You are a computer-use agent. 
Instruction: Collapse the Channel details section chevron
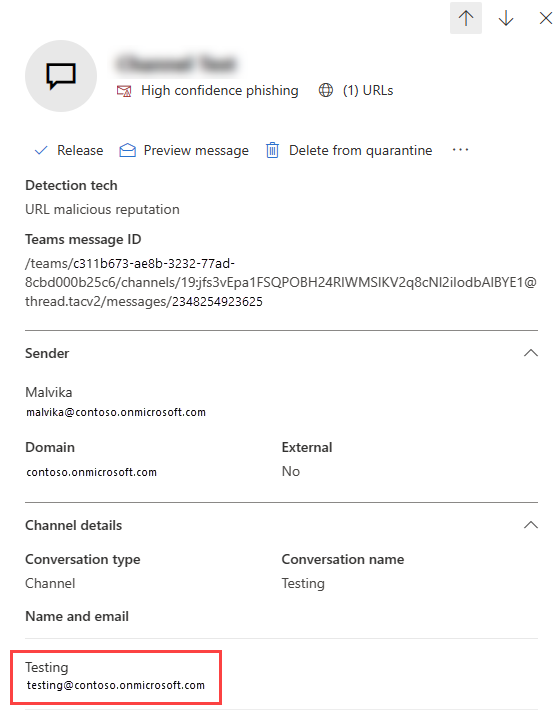(531, 525)
